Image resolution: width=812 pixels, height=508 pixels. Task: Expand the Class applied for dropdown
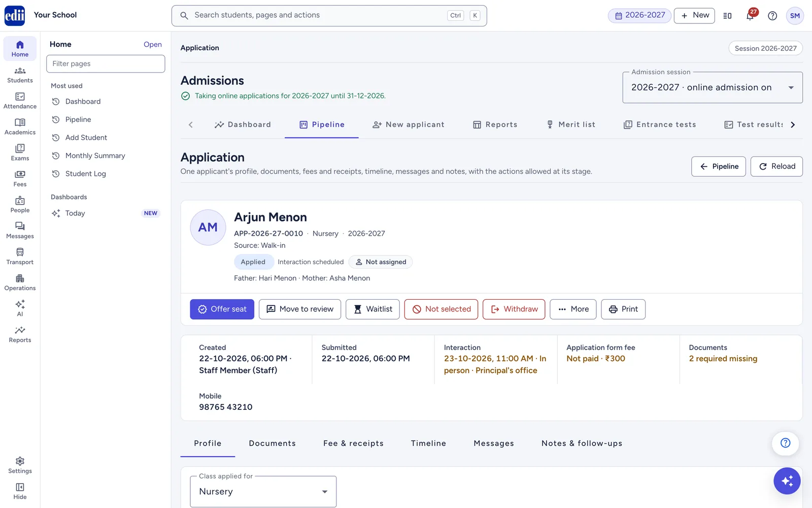[263, 491]
